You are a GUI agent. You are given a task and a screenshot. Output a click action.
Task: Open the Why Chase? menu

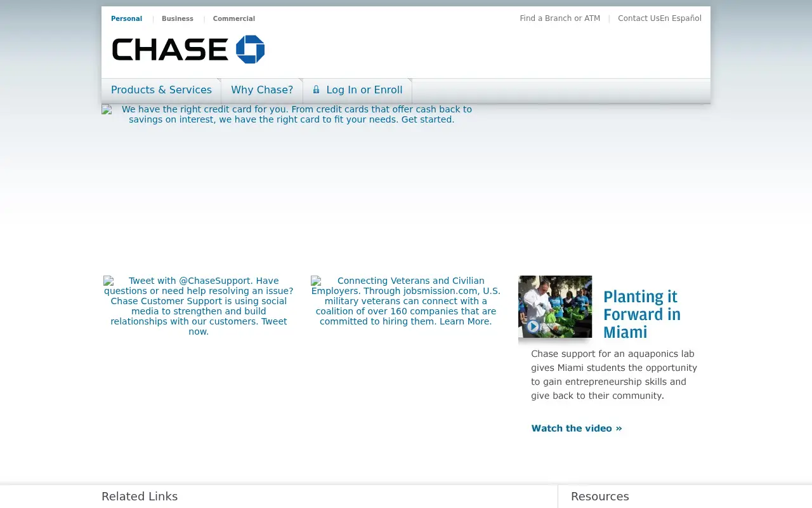262,90
